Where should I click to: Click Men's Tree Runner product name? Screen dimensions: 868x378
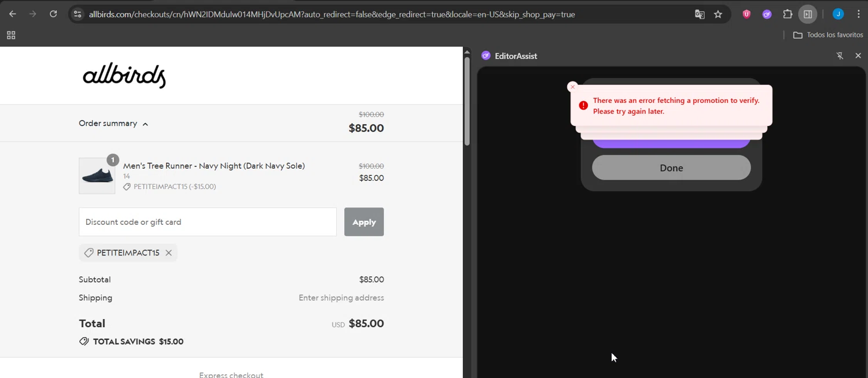pos(214,166)
